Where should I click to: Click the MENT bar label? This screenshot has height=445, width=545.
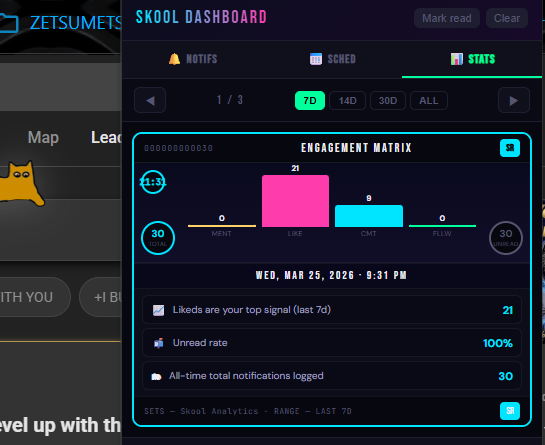(221, 234)
